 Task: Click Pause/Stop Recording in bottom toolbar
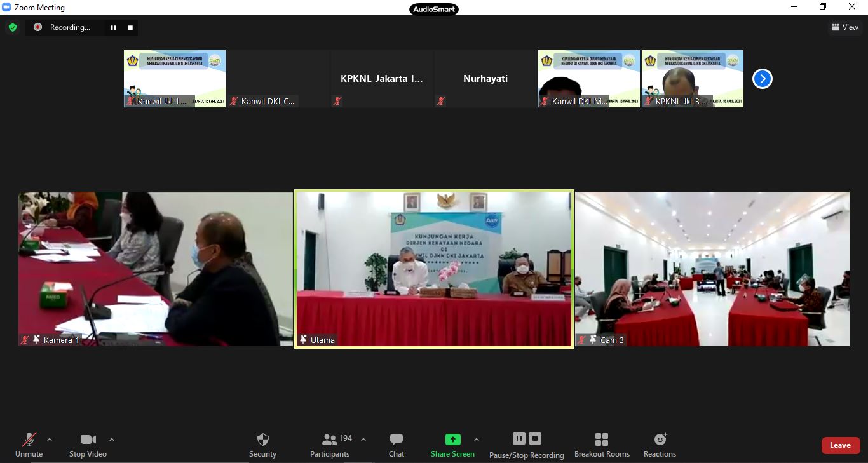coord(527,445)
